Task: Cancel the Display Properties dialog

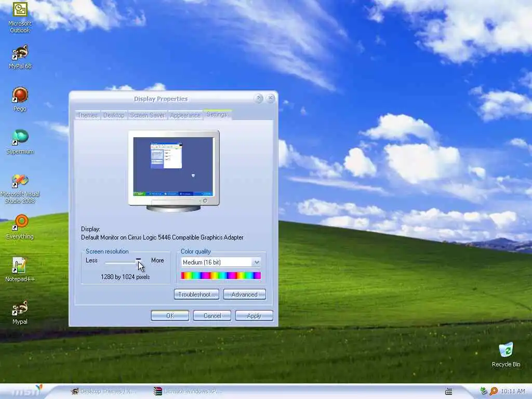Action: tap(212, 315)
